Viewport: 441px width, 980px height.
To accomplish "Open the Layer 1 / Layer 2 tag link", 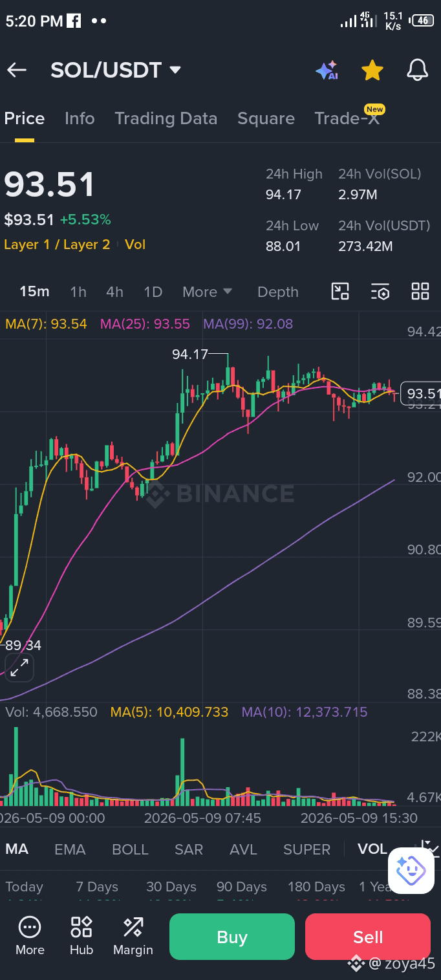I will [x=57, y=245].
